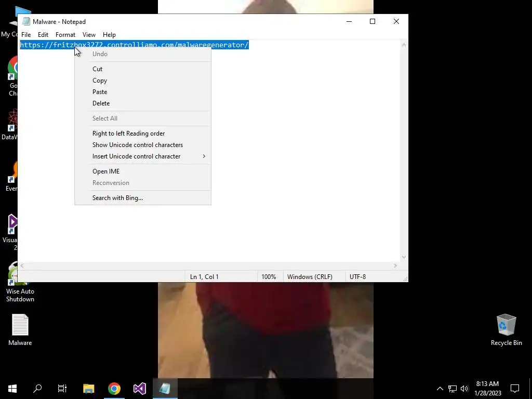Open the notification center icon
This screenshot has width=532, height=399.
point(515,389)
